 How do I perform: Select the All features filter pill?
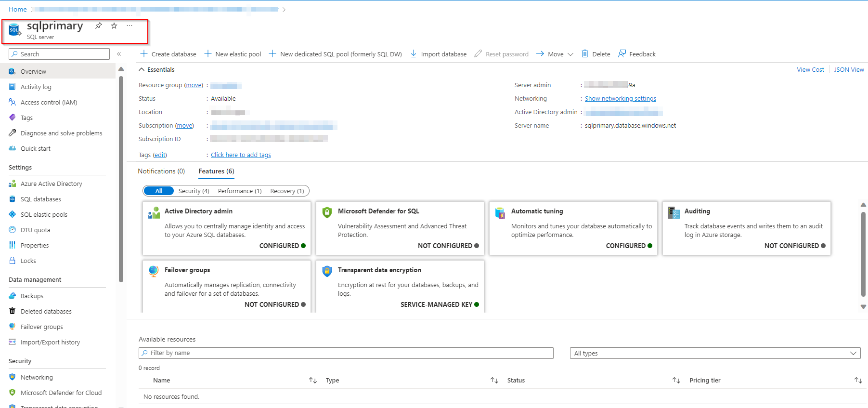[159, 191]
